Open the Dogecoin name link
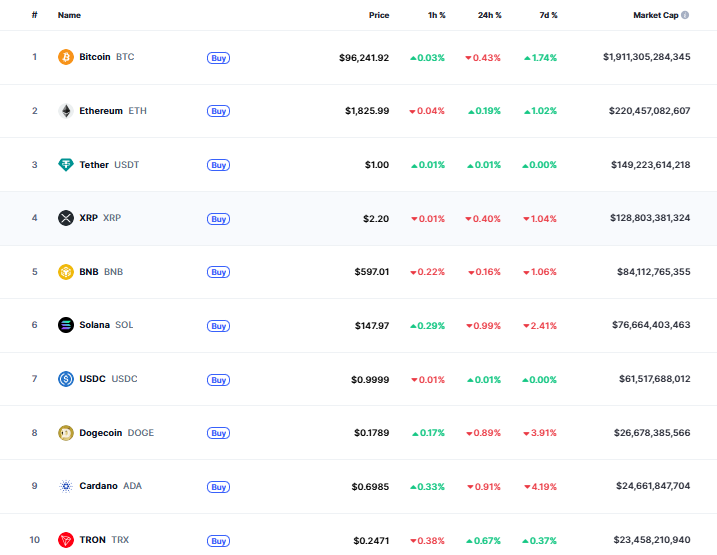Viewport: 717px width, 555px height. (x=101, y=432)
